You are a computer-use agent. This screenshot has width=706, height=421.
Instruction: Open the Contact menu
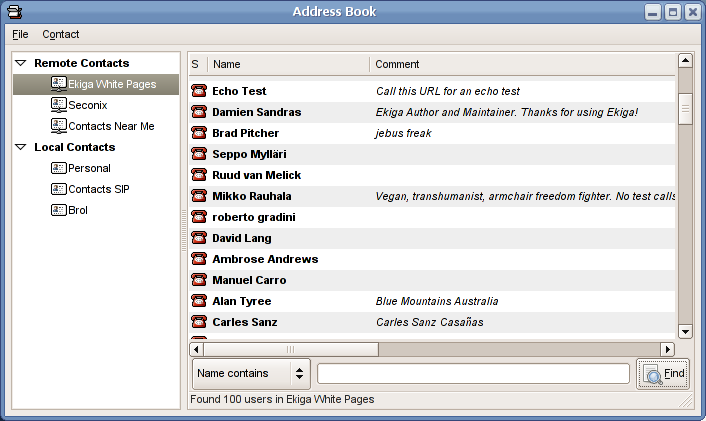click(60, 34)
